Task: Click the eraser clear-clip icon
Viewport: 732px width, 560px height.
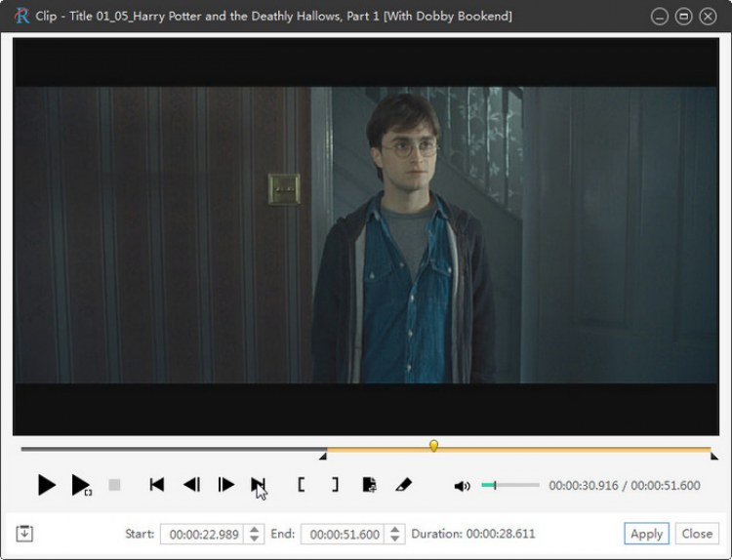Action: tap(403, 485)
